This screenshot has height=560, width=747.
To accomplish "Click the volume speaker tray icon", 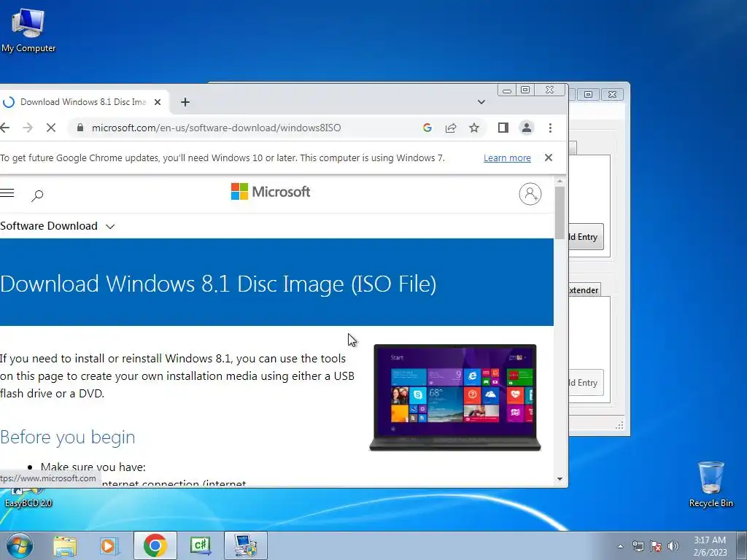I will point(673,546).
